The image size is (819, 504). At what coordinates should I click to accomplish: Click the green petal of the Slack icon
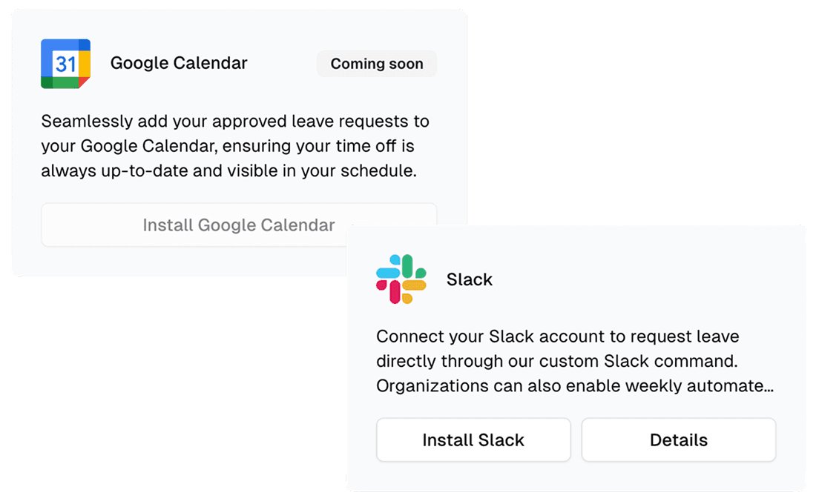pyautogui.click(x=408, y=266)
